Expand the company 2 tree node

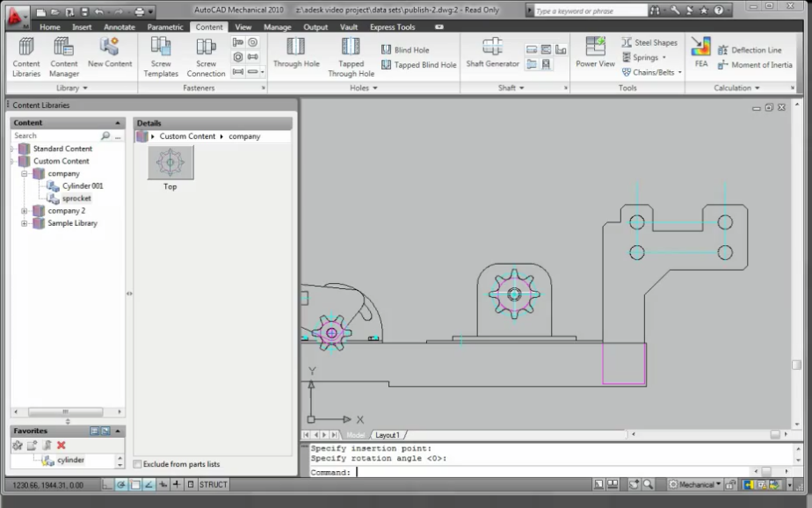pos(25,211)
